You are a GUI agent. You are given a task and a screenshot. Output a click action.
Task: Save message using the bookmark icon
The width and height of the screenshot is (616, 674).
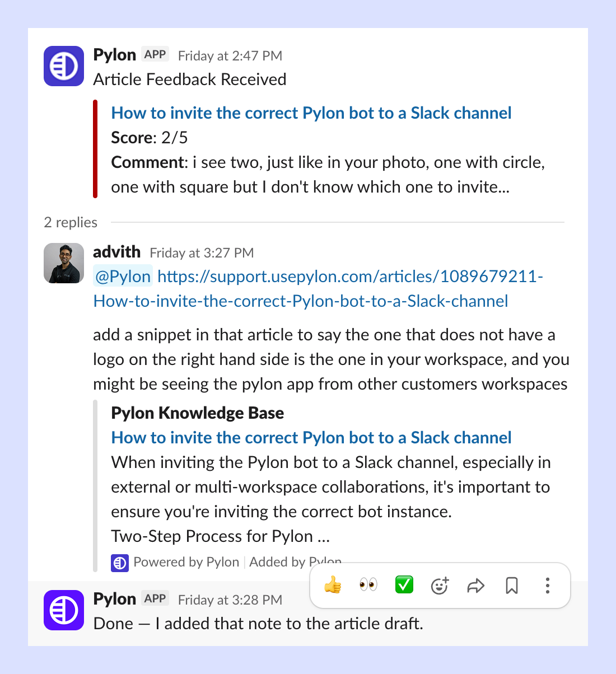click(x=511, y=586)
